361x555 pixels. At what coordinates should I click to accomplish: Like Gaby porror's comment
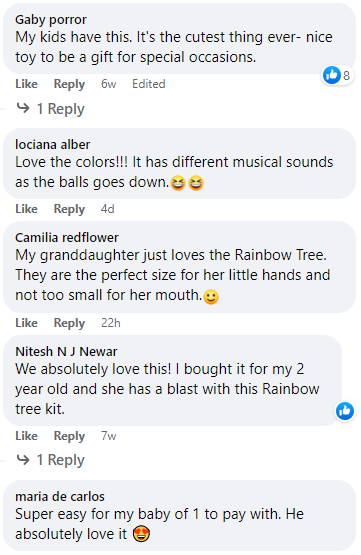(x=27, y=84)
